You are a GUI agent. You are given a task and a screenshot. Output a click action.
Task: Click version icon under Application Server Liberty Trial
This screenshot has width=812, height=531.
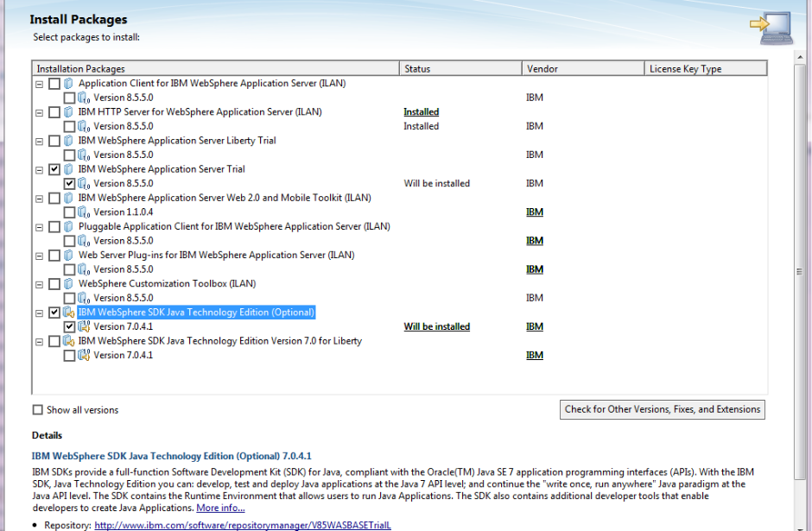point(84,155)
